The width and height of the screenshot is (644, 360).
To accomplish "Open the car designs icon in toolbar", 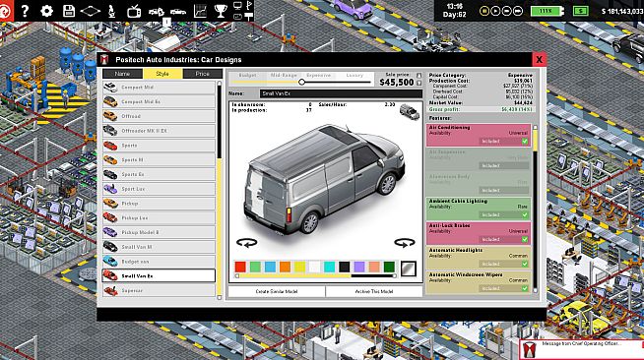I will 156,13.
